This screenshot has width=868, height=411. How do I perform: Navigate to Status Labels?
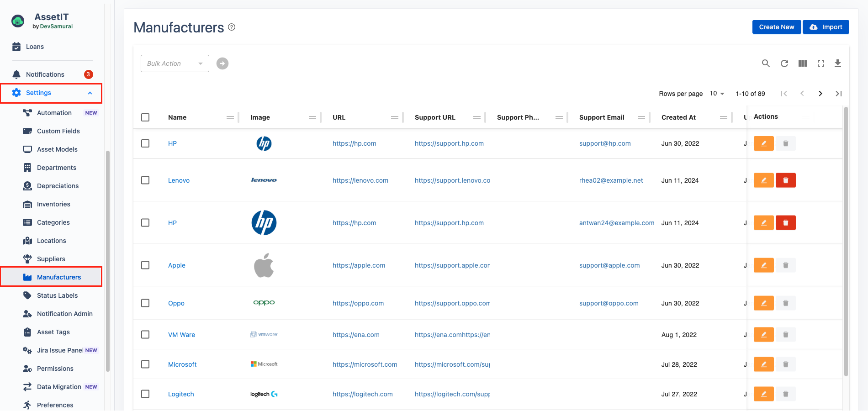pyautogui.click(x=57, y=295)
